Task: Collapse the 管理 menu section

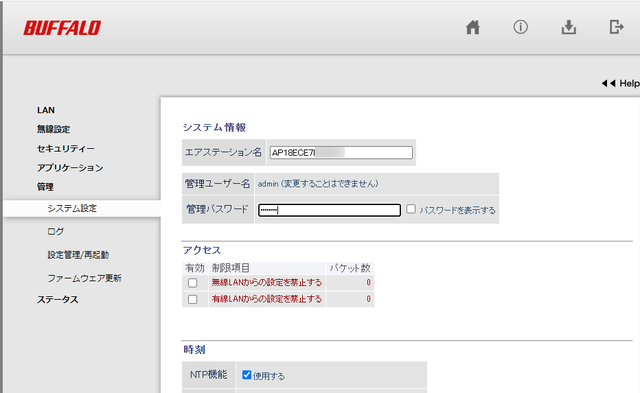Action: pyautogui.click(x=45, y=187)
